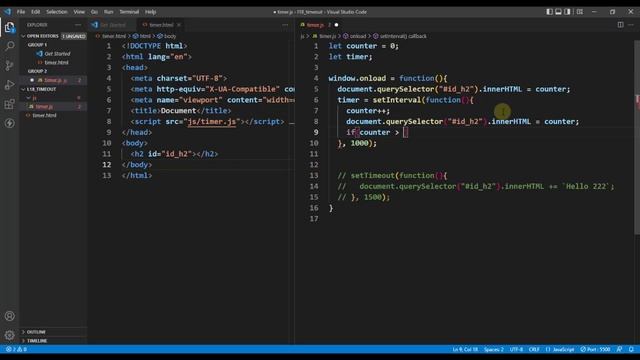Click feedback icon in status bar

620,349
